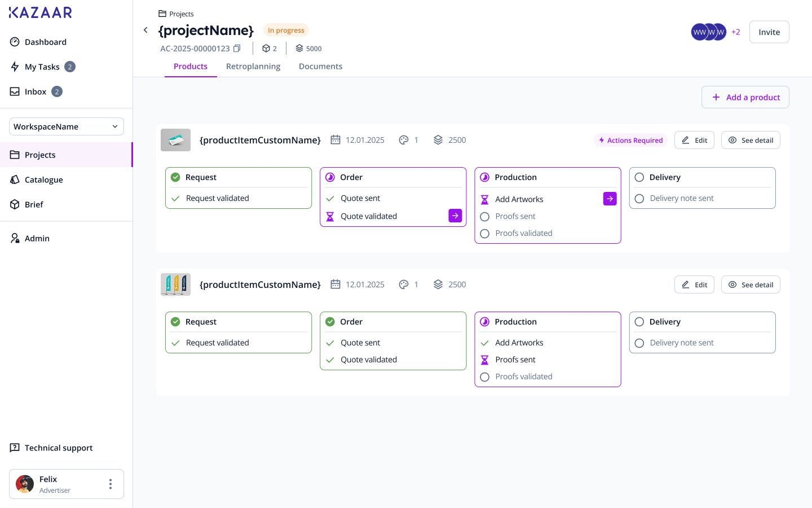The width and height of the screenshot is (812, 508).
Task: Click Delivery note sent circle in first product
Action: tap(639, 199)
